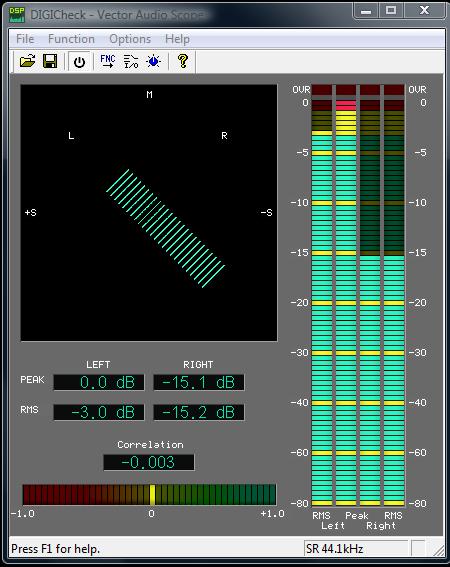
Task: Click the vector scope goniometer display
Action: (149, 213)
